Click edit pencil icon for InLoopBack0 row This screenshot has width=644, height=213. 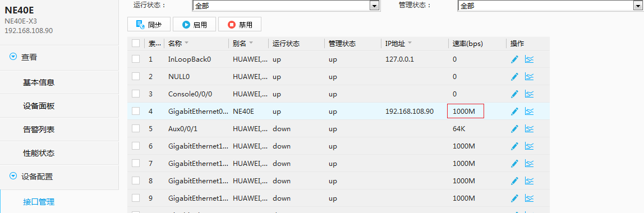coord(514,59)
